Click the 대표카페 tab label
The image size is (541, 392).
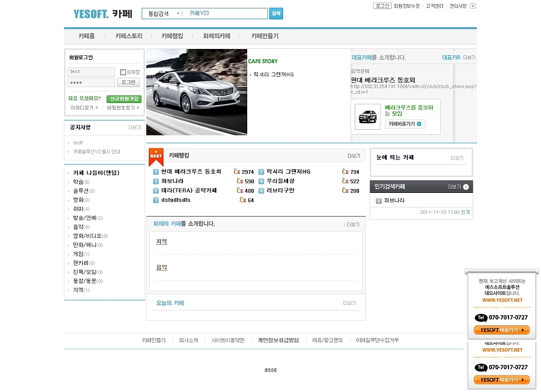[451, 57]
